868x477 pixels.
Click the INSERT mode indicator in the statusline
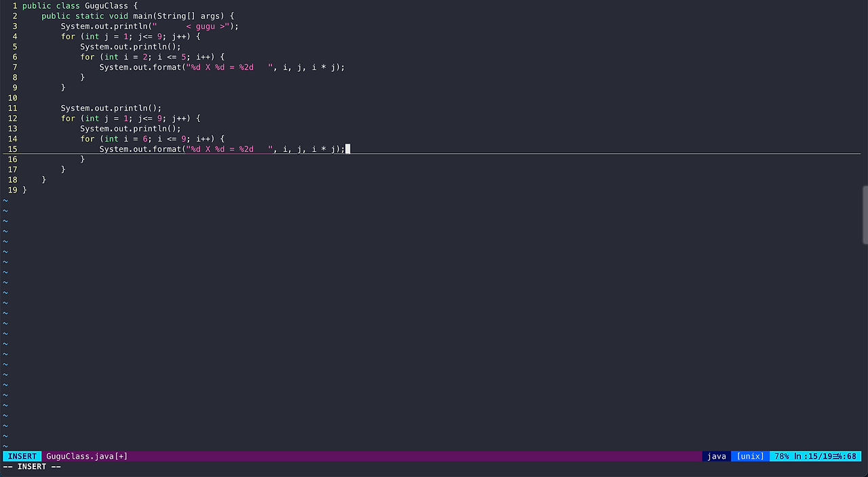[21, 456]
